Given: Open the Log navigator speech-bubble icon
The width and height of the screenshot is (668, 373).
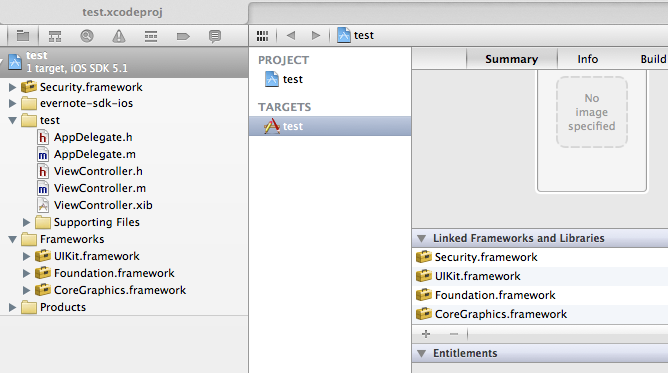Looking at the screenshot, I should [215, 36].
